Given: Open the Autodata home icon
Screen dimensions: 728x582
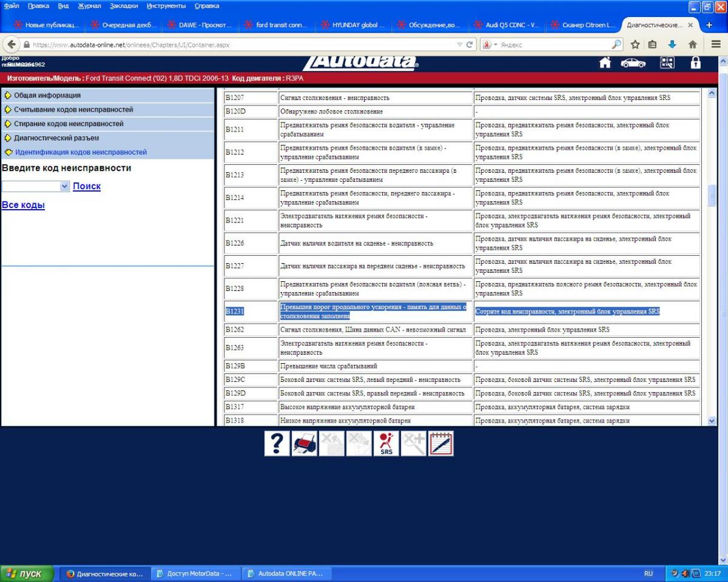Looking at the screenshot, I should pos(605,62).
